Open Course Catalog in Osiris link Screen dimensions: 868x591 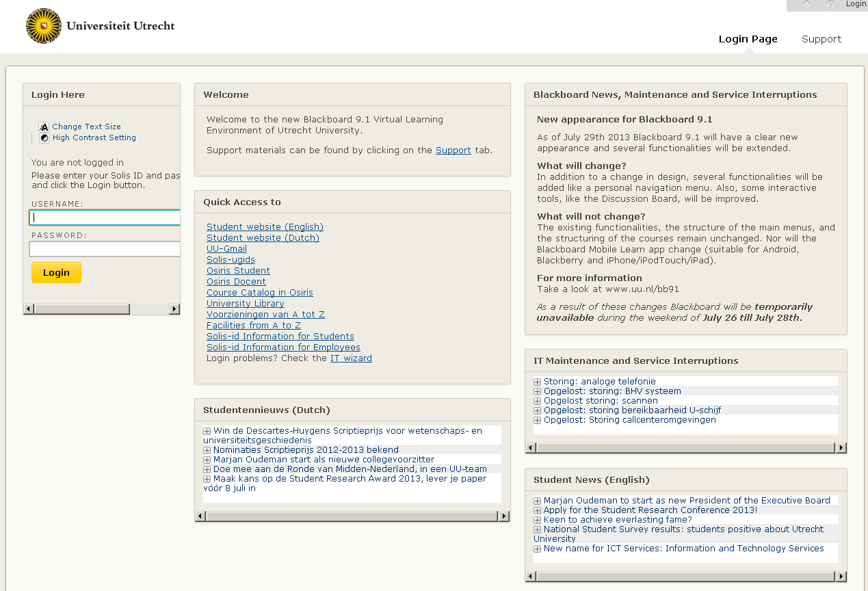pyautogui.click(x=260, y=293)
